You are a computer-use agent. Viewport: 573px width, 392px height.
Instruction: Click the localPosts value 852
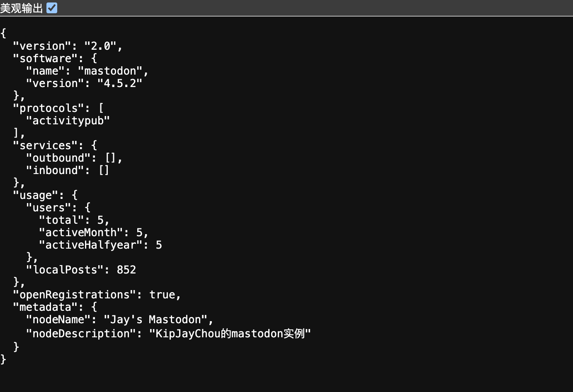point(126,270)
